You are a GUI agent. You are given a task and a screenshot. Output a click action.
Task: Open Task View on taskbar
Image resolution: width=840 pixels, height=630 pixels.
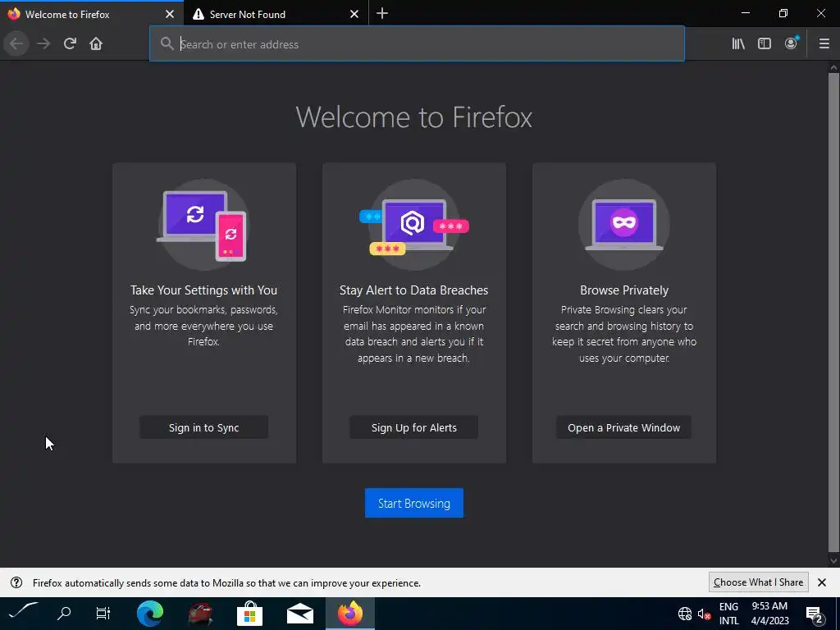[x=103, y=613]
